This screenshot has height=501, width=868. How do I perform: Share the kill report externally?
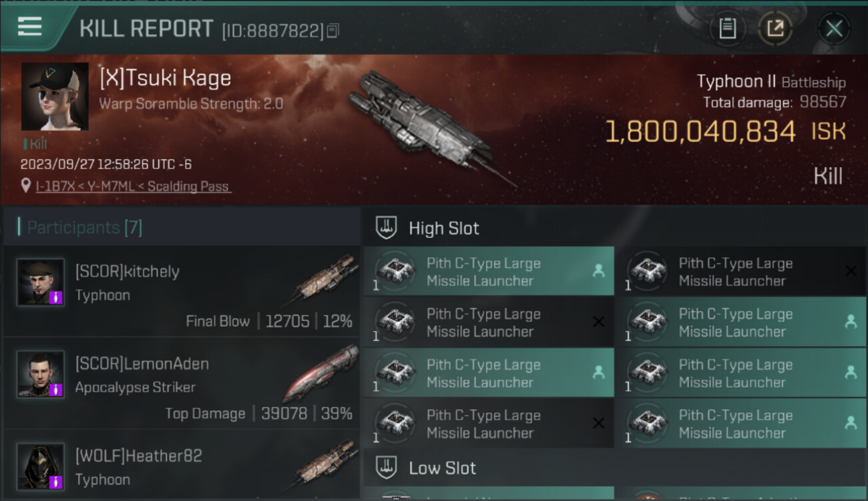coord(775,29)
